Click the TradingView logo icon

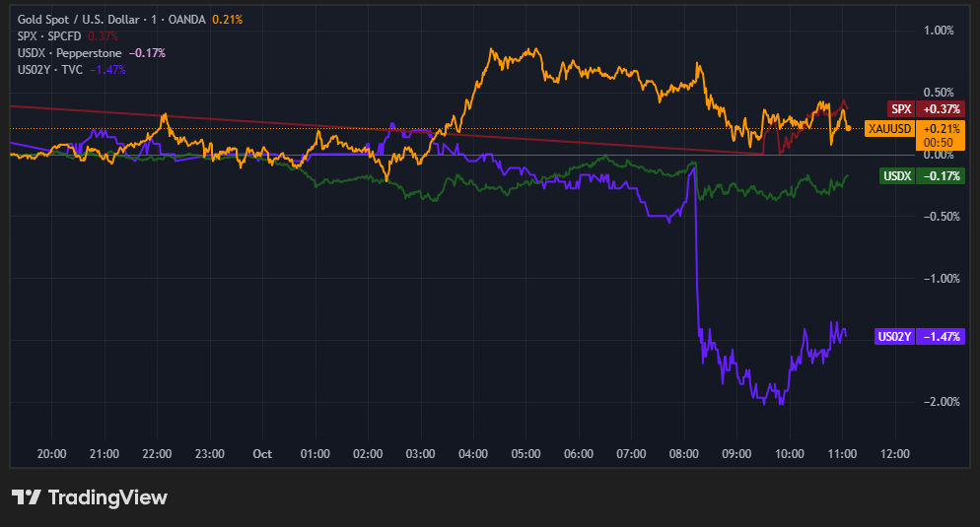click(26, 497)
